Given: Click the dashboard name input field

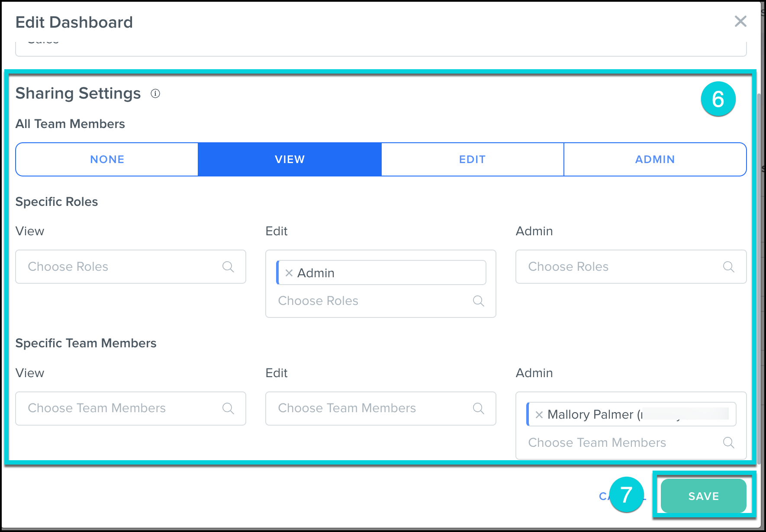Looking at the screenshot, I should (381, 47).
